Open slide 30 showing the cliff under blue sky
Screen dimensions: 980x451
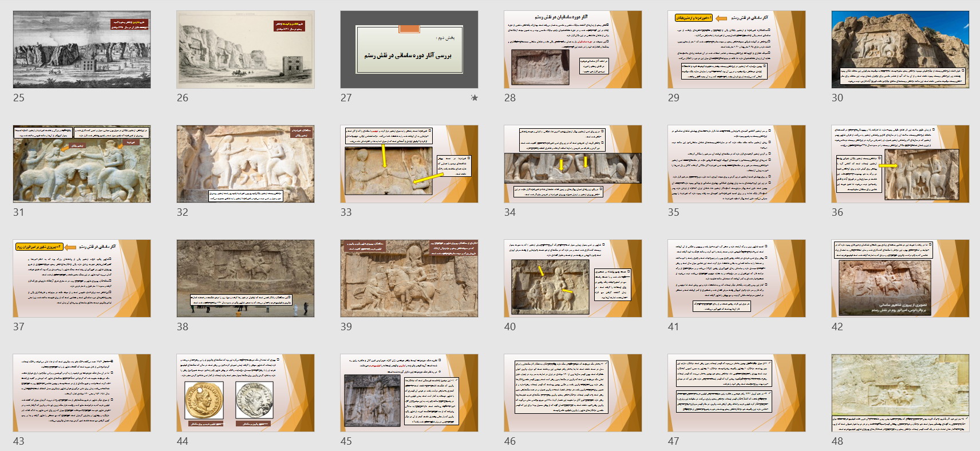pyautogui.click(x=900, y=49)
